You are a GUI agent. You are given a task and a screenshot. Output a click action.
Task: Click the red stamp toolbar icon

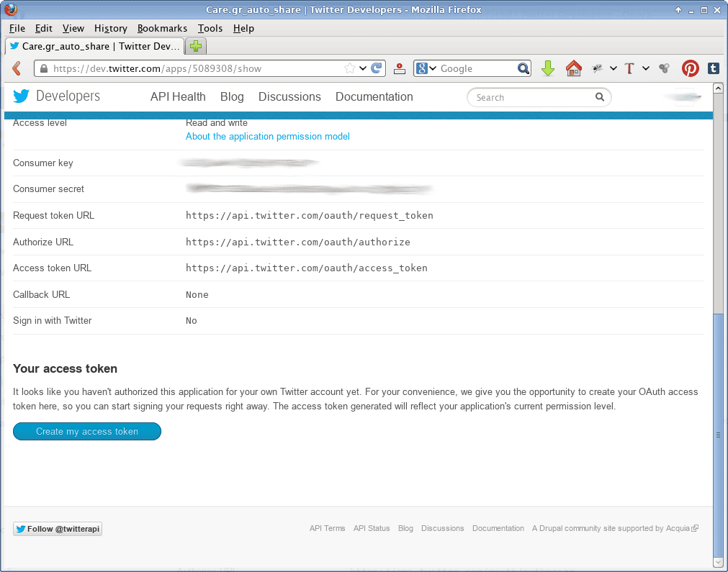click(400, 68)
